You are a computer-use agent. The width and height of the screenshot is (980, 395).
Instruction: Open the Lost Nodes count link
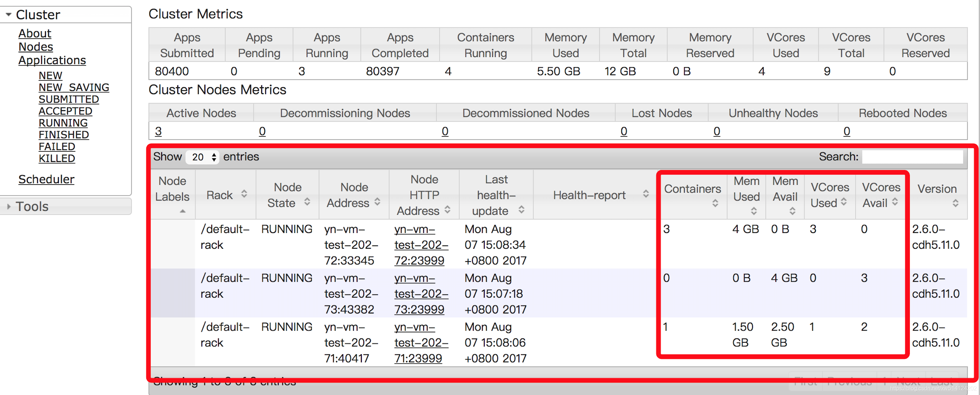tap(623, 131)
